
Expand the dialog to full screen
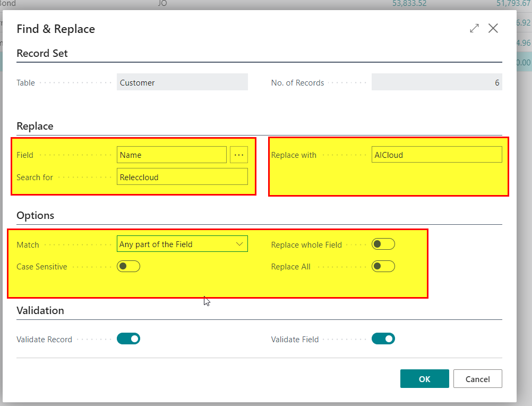474,29
